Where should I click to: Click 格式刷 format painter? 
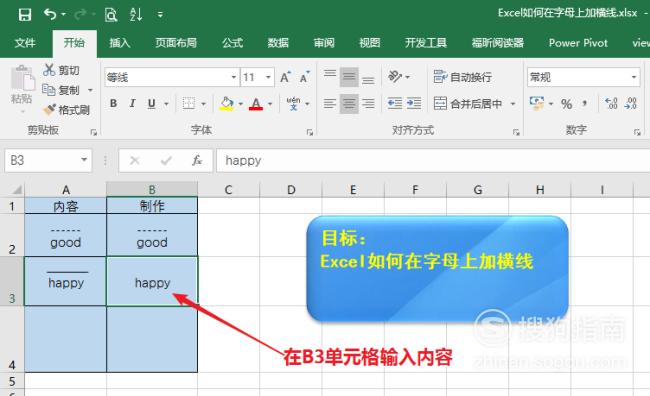coord(66,110)
